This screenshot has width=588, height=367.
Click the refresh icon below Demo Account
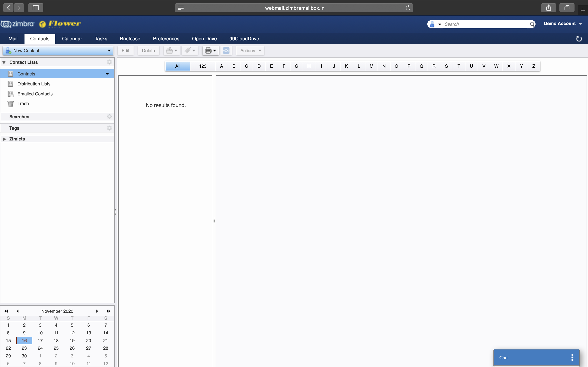[579, 39]
